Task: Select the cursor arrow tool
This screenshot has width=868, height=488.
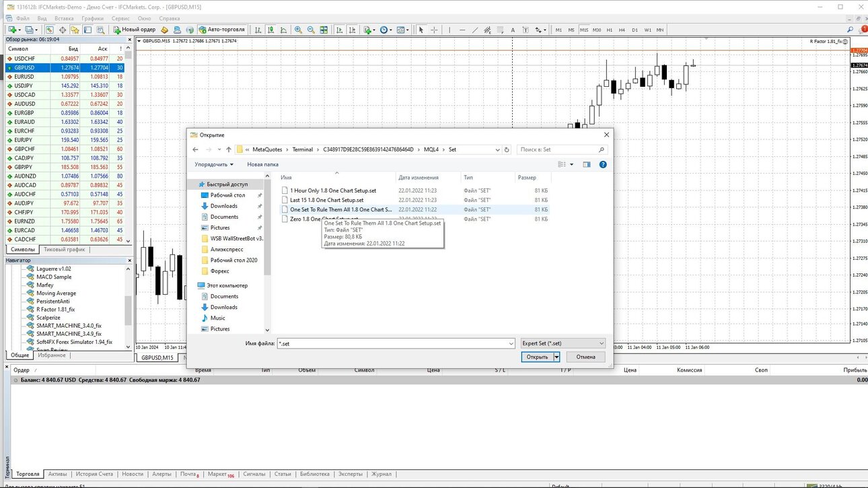Action: 421,30
